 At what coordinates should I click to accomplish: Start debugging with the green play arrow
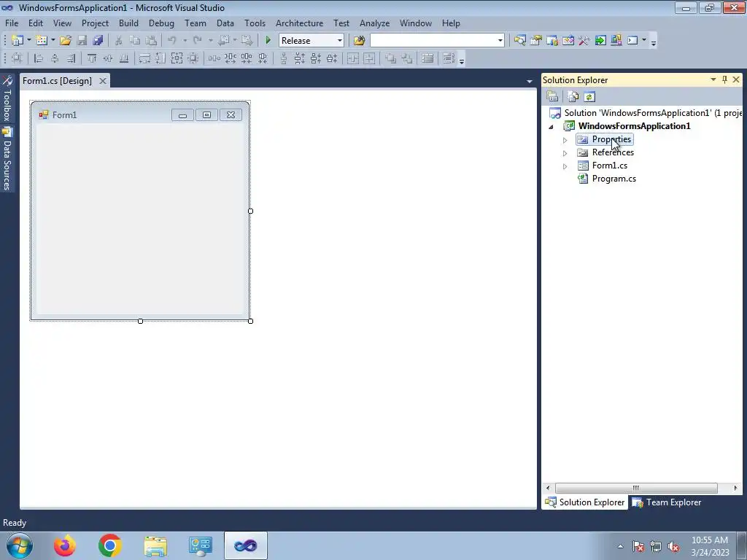(x=268, y=41)
